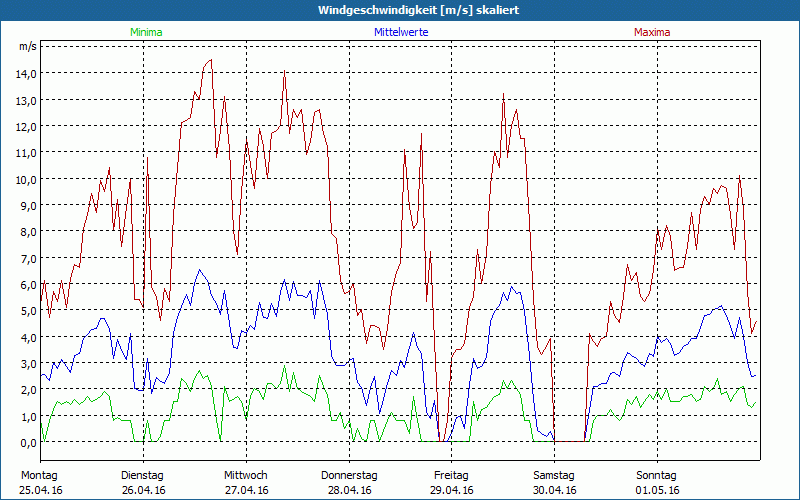Click the 13,0 y-axis value
The height and width of the screenshot is (500, 800).
[26, 101]
